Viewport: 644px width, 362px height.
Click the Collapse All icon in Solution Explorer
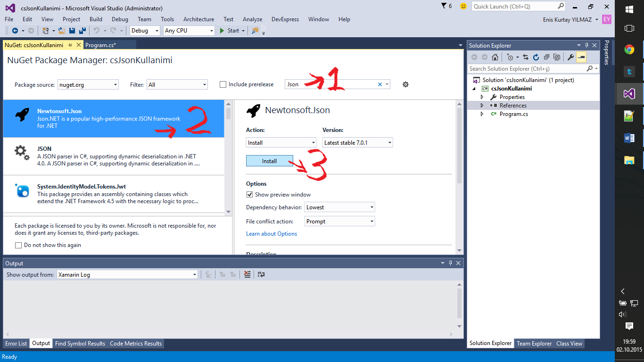546,57
